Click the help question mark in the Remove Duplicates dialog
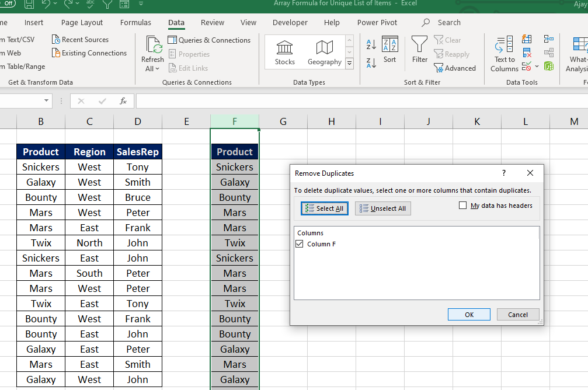588x390 pixels. [504, 173]
